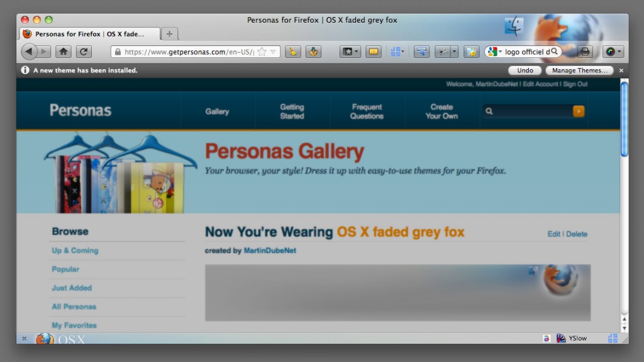Open the bookmarks star menu button
644x362 pixels.
[350, 52]
